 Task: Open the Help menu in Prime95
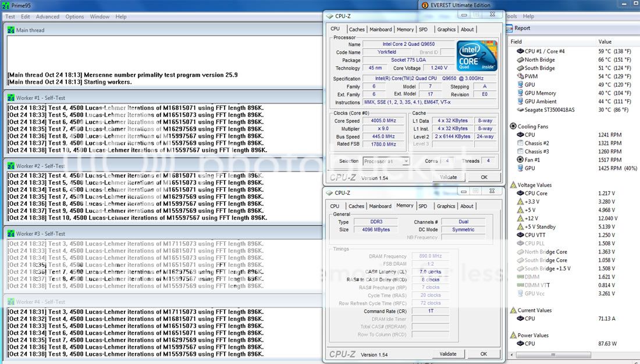(121, 17)
